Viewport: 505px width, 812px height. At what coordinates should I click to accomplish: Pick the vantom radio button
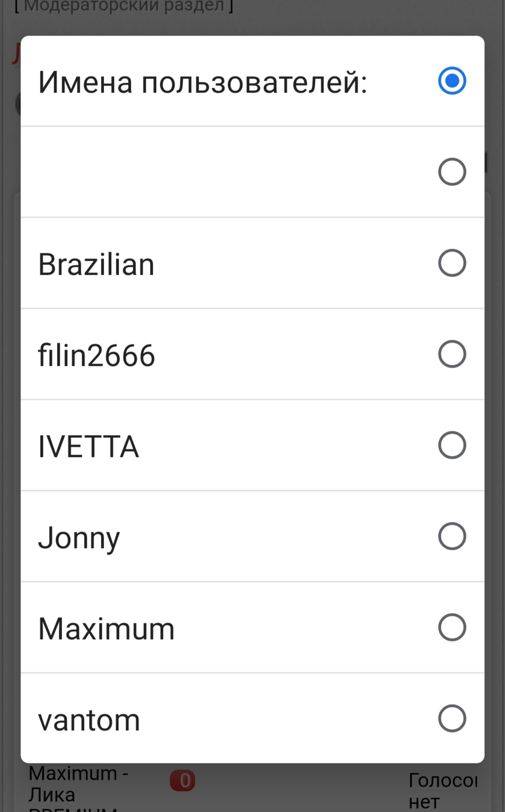[452, 719]
